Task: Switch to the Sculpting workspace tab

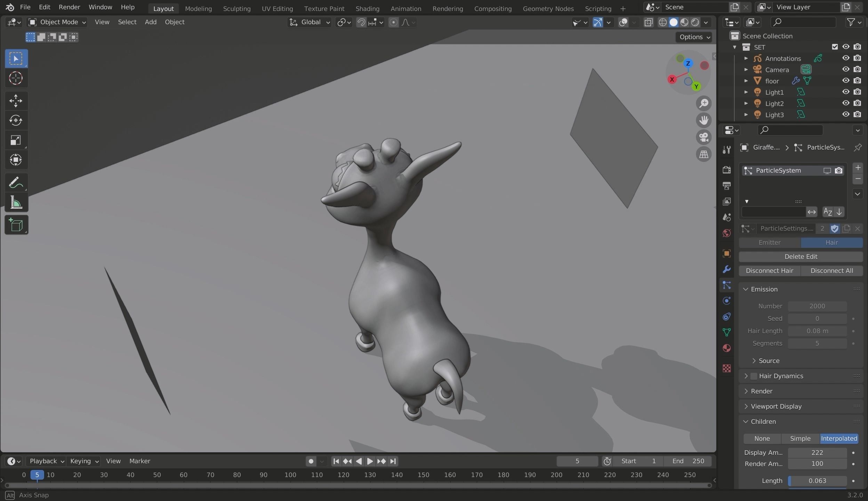Action: [236, 9]
